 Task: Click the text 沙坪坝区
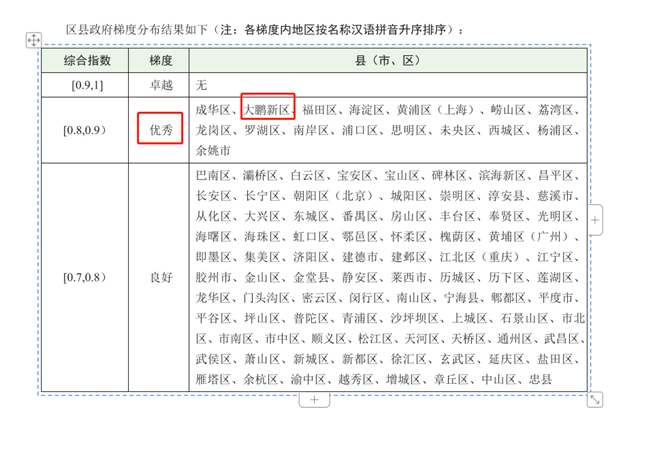coord(415,318)
